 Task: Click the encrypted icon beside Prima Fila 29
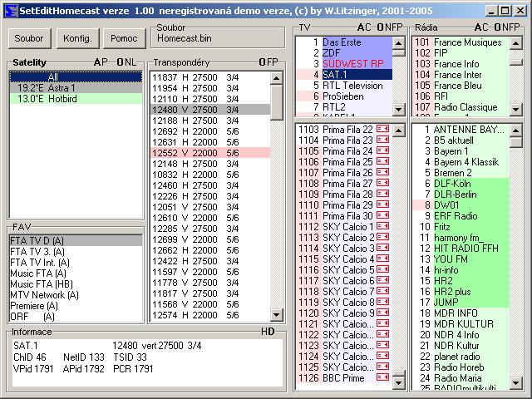[x=382, y=204]
